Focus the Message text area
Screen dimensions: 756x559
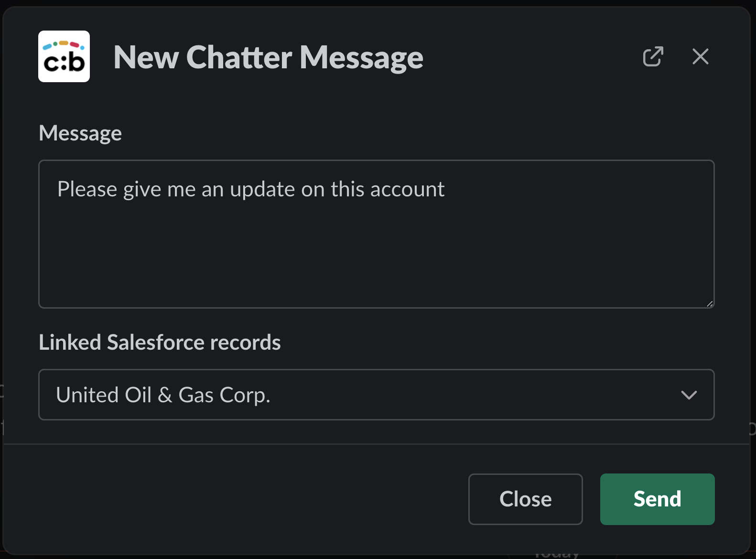[x=376, y=248]
